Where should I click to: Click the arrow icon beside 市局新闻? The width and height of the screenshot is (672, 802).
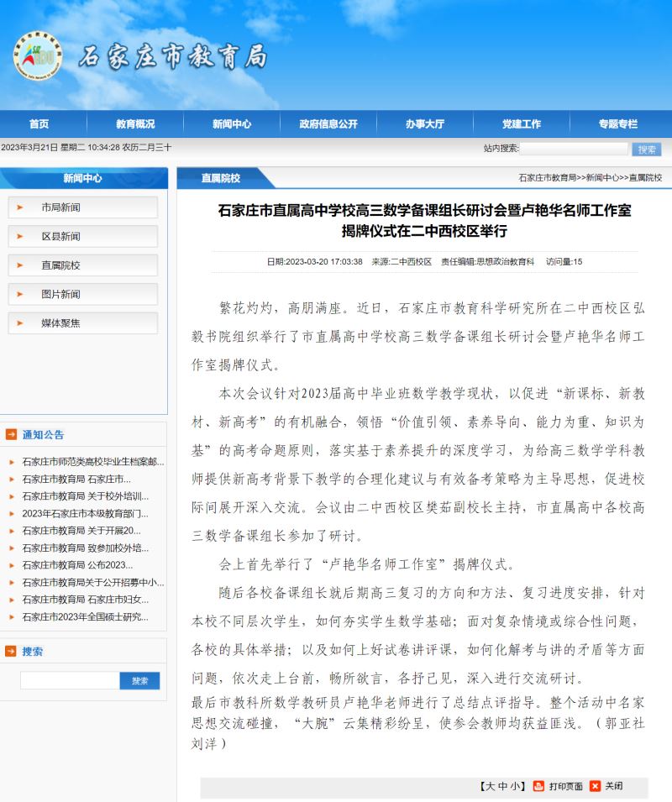[x=20, y=207]
